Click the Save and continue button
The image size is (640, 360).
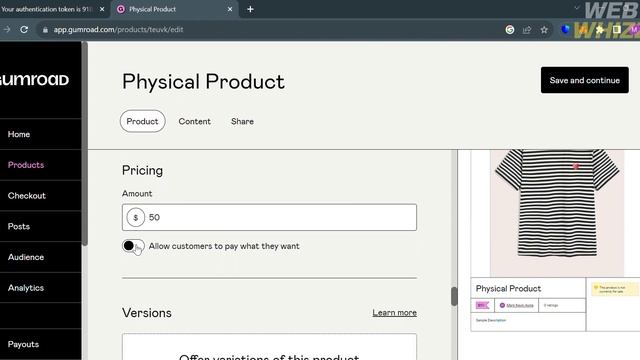(584, 80)
